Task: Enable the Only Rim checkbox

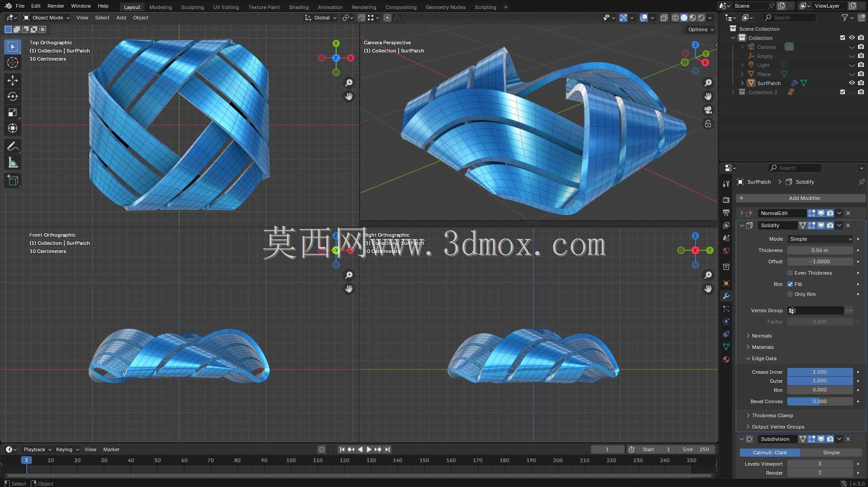Action: tap(790, 294)
